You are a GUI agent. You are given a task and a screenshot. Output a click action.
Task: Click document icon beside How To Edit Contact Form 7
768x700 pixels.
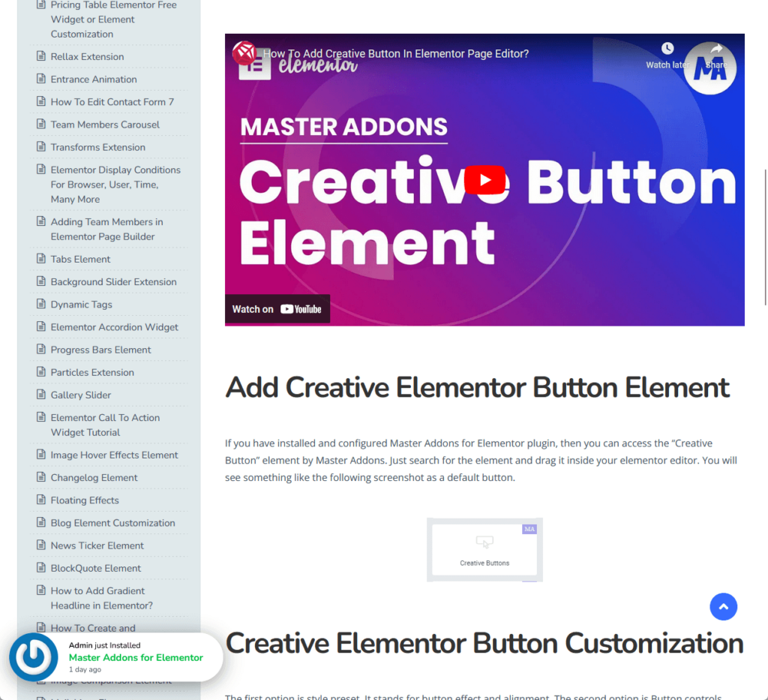click(41, 101)
